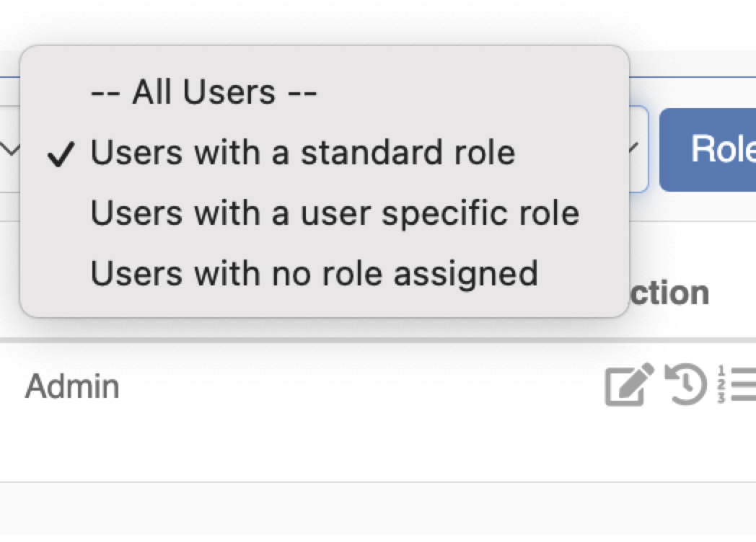The height and width of the screenshot is (542, 756).
Task: Choose the "-- All Users --" option
Action: [203, 92]
